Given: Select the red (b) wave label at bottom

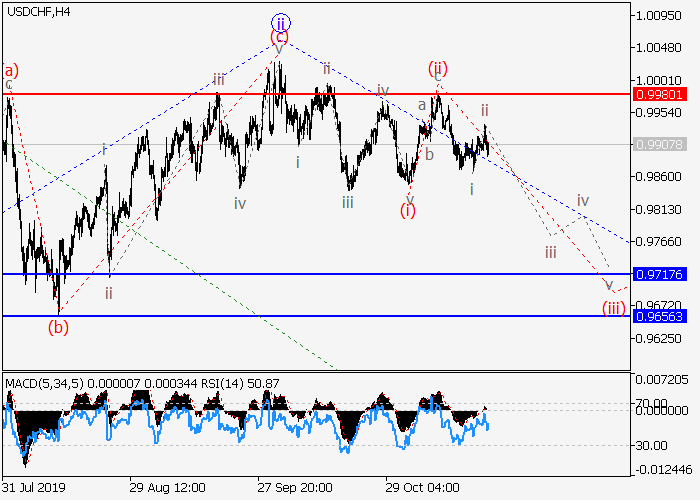Looking at the screenshot, I should [60, 326].
